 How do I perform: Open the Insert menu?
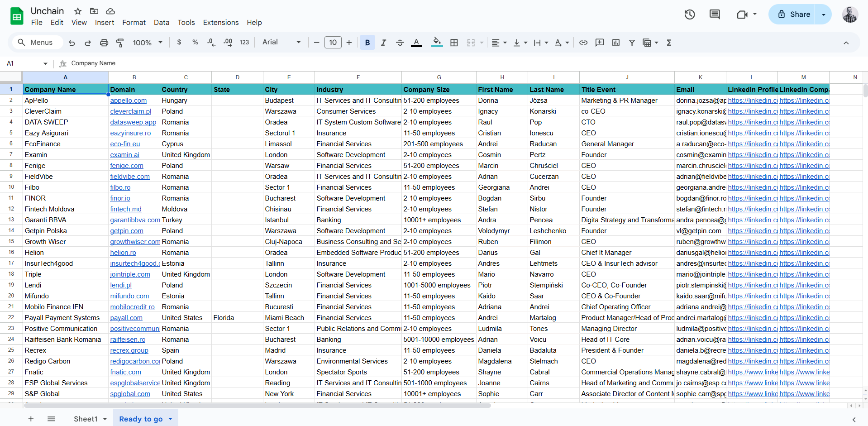click(105, 23)
